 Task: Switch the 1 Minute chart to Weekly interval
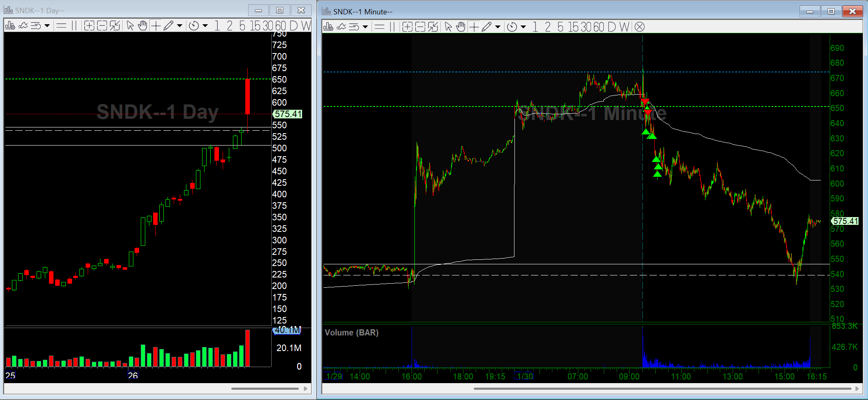[624, 27]
